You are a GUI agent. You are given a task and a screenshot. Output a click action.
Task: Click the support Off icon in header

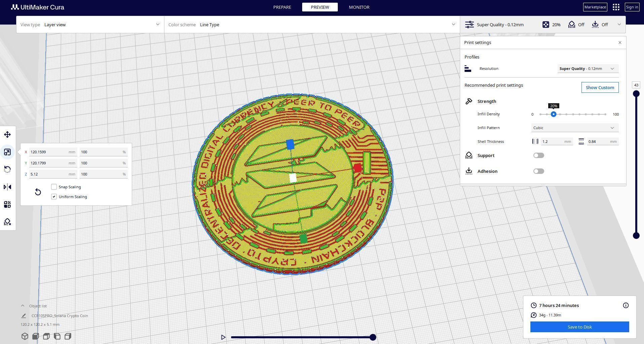[x=572, y=25]
